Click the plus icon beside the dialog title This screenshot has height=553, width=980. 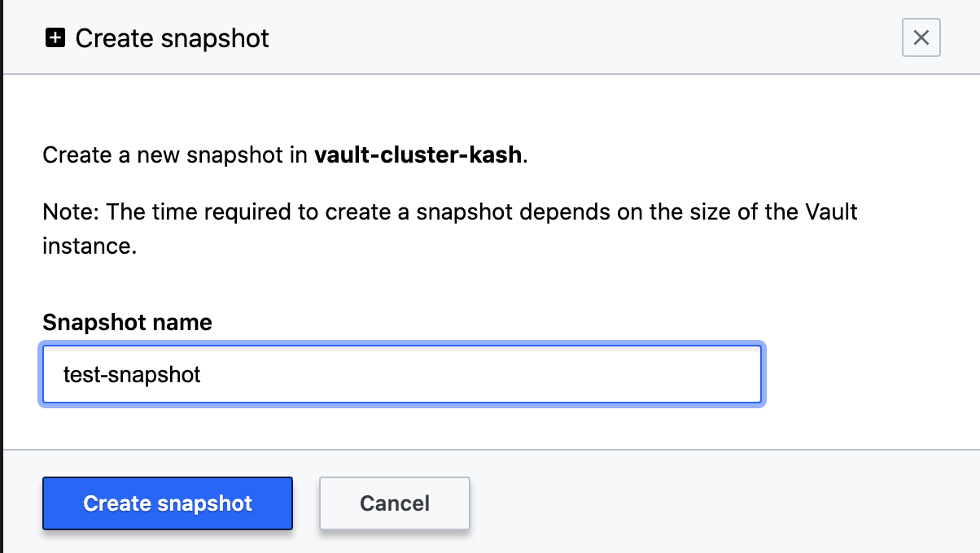point(55,38)
